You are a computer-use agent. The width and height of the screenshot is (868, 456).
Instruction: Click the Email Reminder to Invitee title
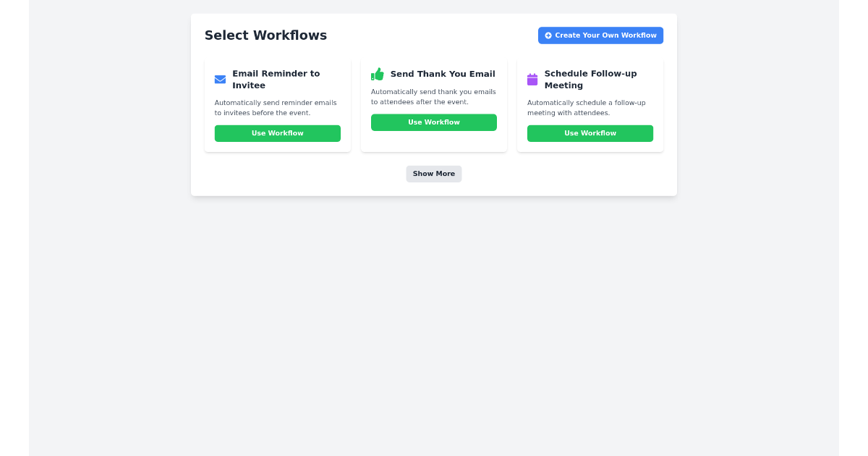[276, 79]
